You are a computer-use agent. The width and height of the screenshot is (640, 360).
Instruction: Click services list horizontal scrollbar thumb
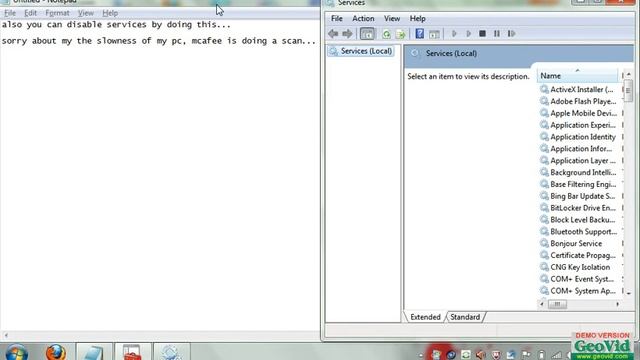pyautogui.click(x=557, y=304)
